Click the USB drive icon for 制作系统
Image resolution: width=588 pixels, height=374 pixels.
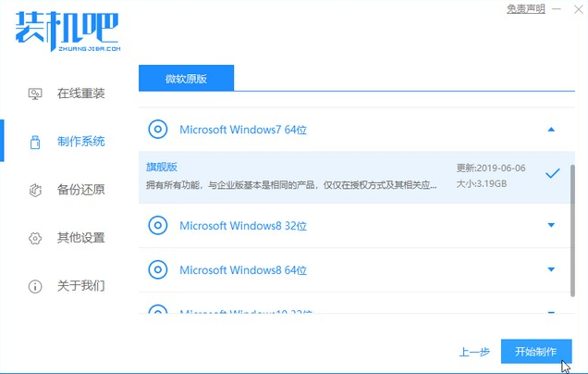(x=35, y=142)
